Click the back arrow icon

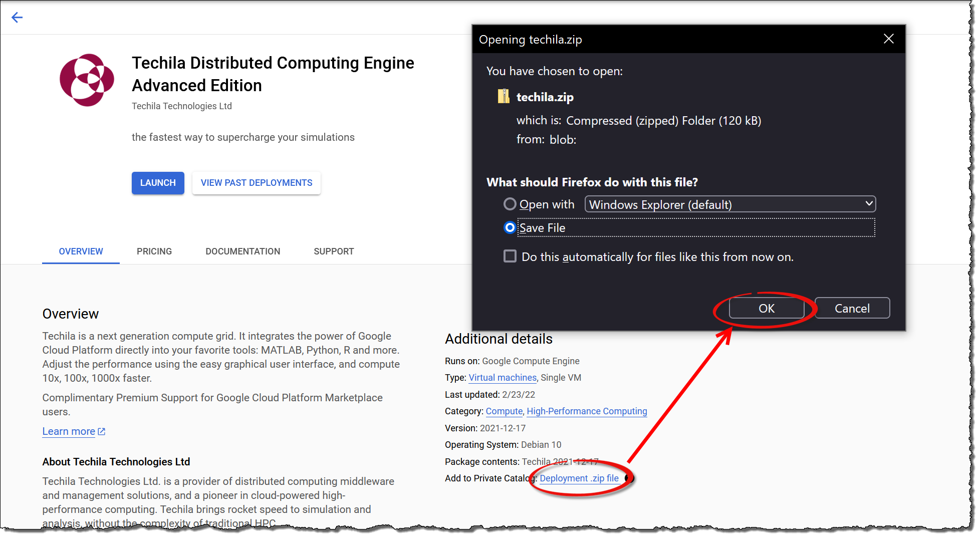(17, 18)
